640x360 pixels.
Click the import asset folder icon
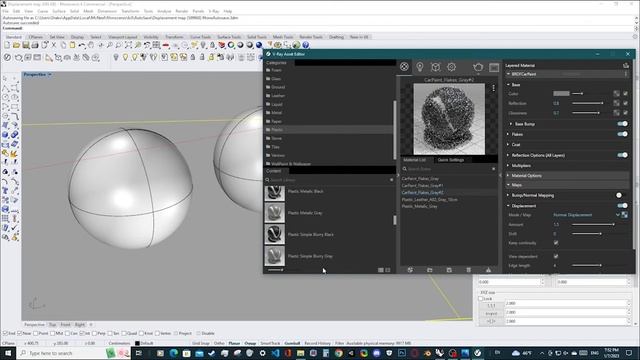pyautogui.click(x=429, y=270)
